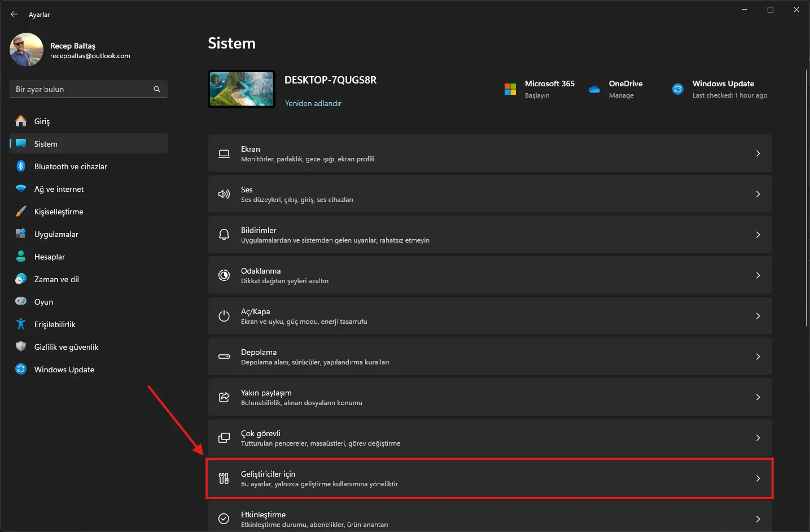Image resolution: width=810 pixels, height=532 pixels.
Task: Click the Çok görevli windows icon
Action: pos(224,438)
